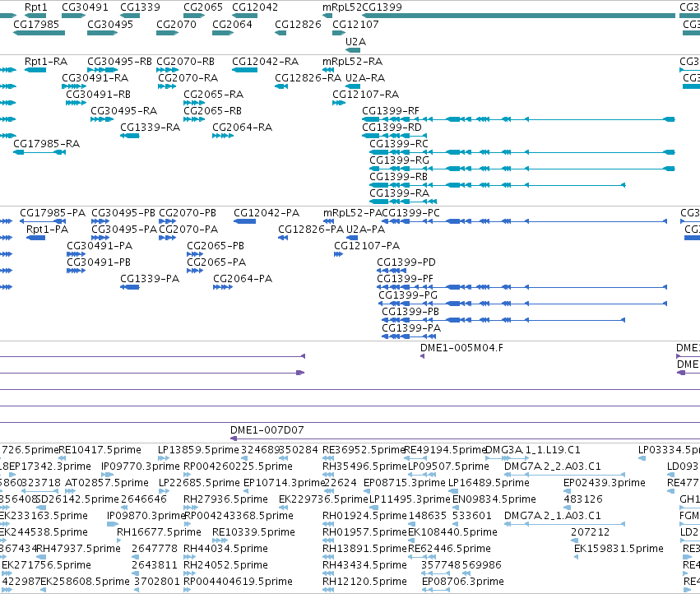Select the CG2065-RA transcript label
700x594 pixels.
point(213,95)
